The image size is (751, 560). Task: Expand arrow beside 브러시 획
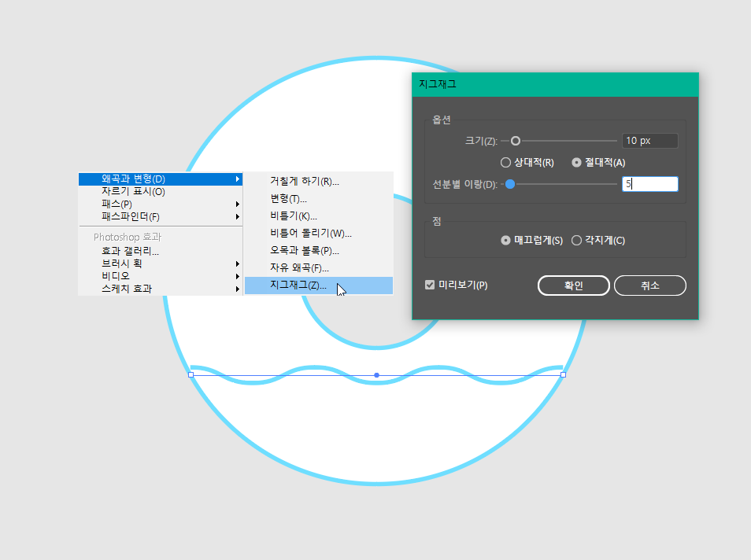(x=238, y=263)
